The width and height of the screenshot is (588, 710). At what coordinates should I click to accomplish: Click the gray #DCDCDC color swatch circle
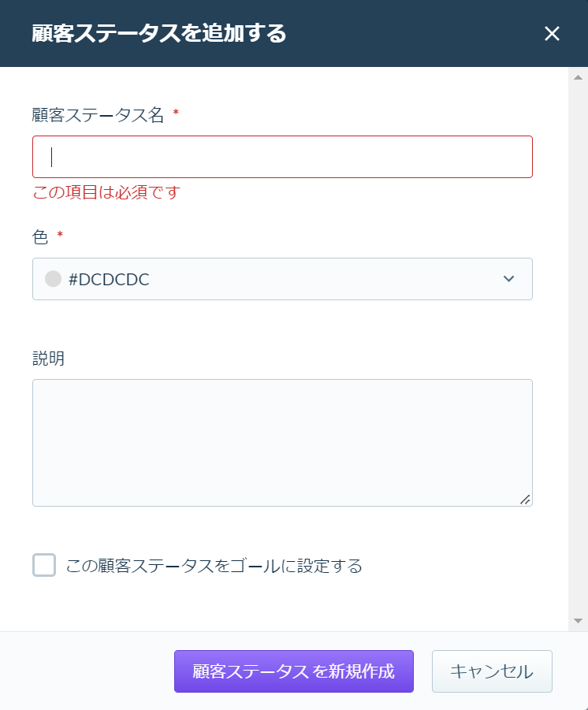click(53, 279)
